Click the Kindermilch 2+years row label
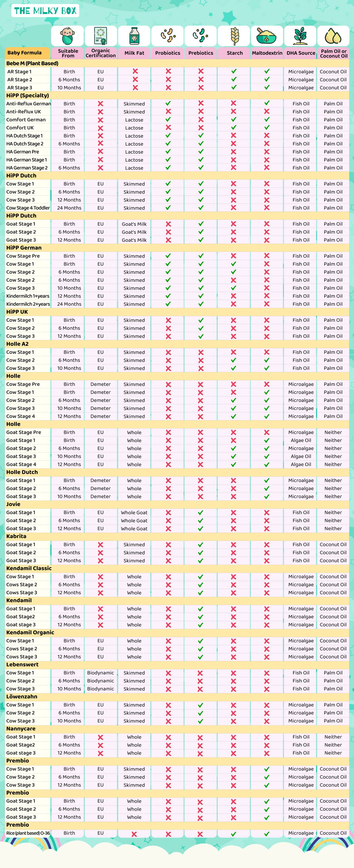 click(28, 304)
